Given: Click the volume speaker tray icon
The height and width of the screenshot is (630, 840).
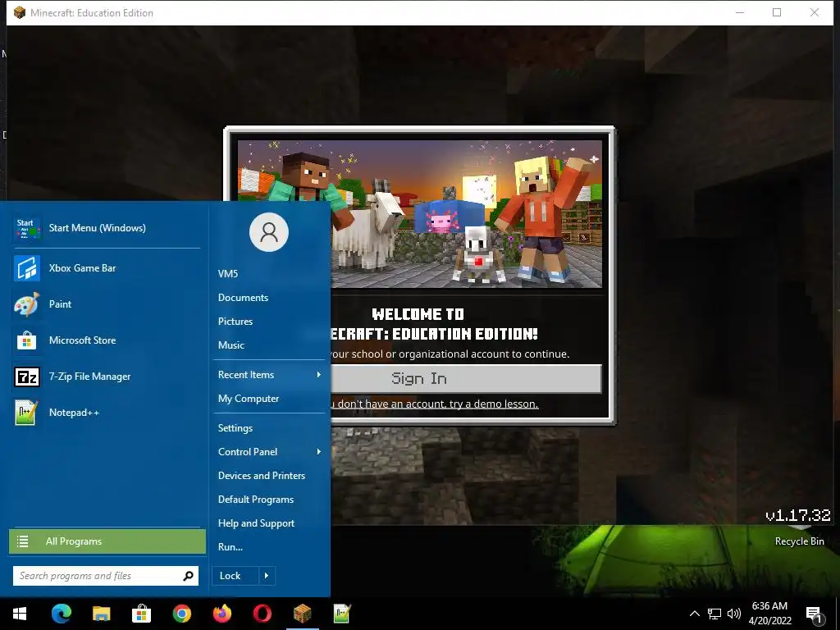Looking at the screenshot, I should pyautogui.click(x=734, y=614).
